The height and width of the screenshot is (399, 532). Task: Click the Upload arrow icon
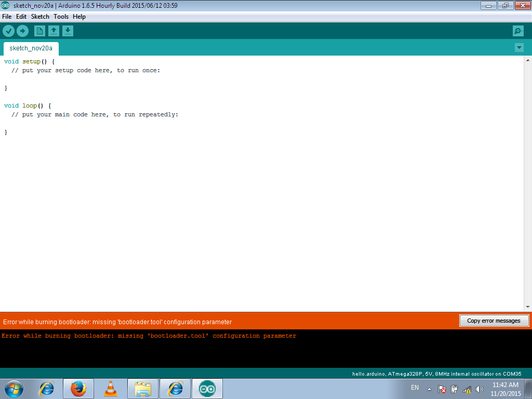[x=22, y=31]
